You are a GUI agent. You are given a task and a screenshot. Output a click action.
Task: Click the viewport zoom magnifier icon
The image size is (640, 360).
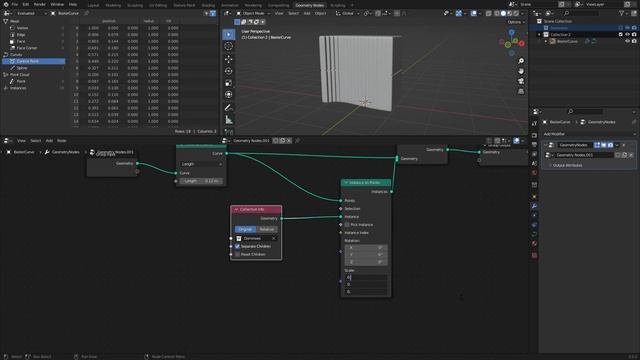tap(521, 61)
